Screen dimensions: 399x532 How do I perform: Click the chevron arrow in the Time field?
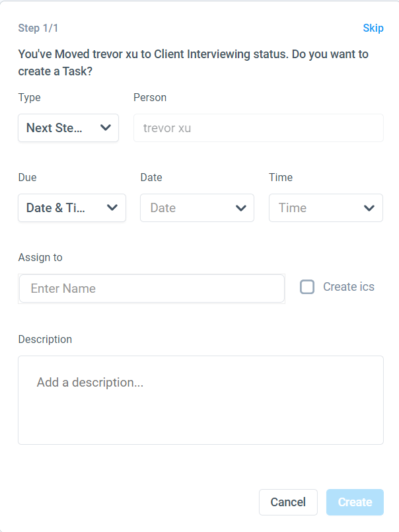(x=369, y=208)
